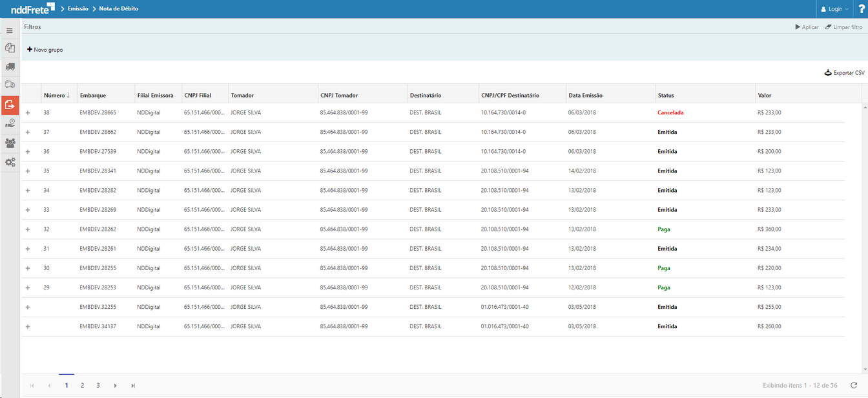Jump to the last page arrow
Viewport: 868px width, 398px height.
pyautogui.click(x=133, y=386)
